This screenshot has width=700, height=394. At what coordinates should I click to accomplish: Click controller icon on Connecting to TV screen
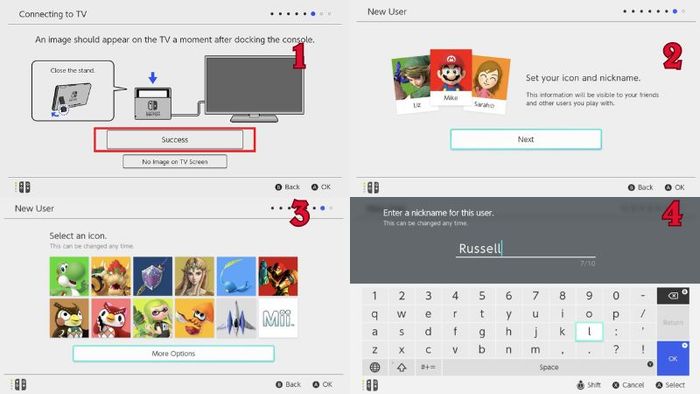coord(23,187)
